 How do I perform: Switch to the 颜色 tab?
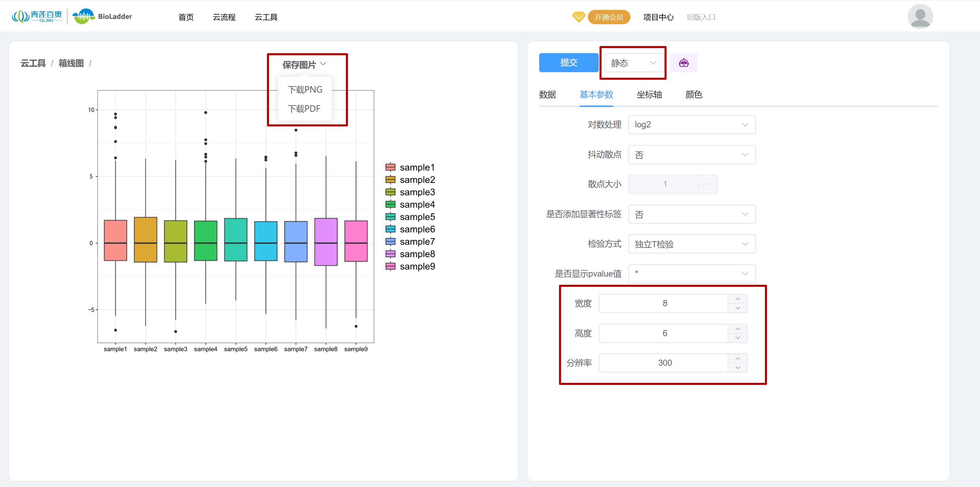coord(693,94)
